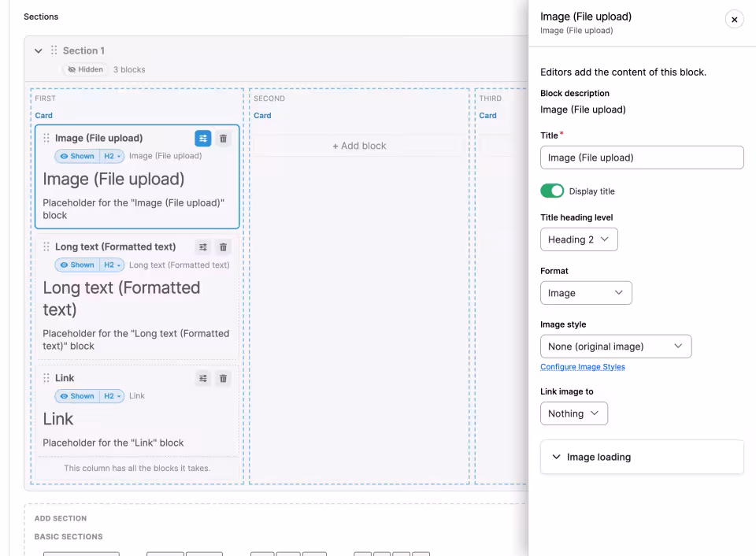
Task: Grab the drag handle of the Link block
Action: (x=46, y=378)
